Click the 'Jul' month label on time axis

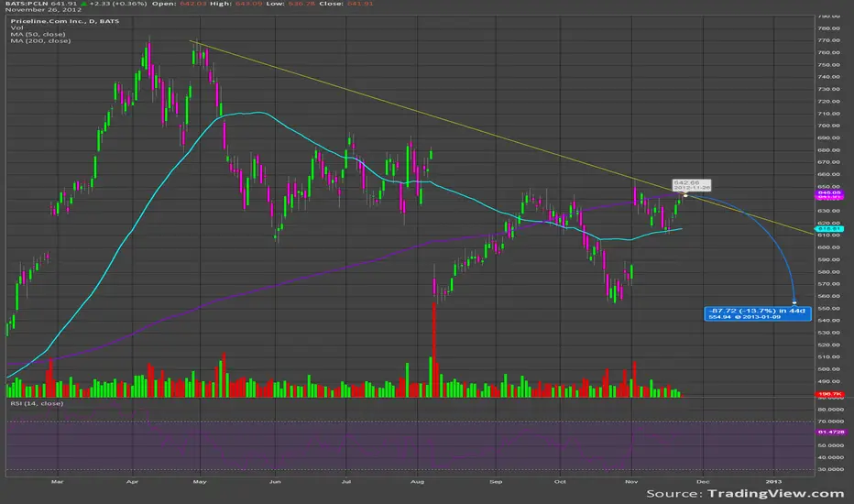pyautogui.click(x=345, y=482)
